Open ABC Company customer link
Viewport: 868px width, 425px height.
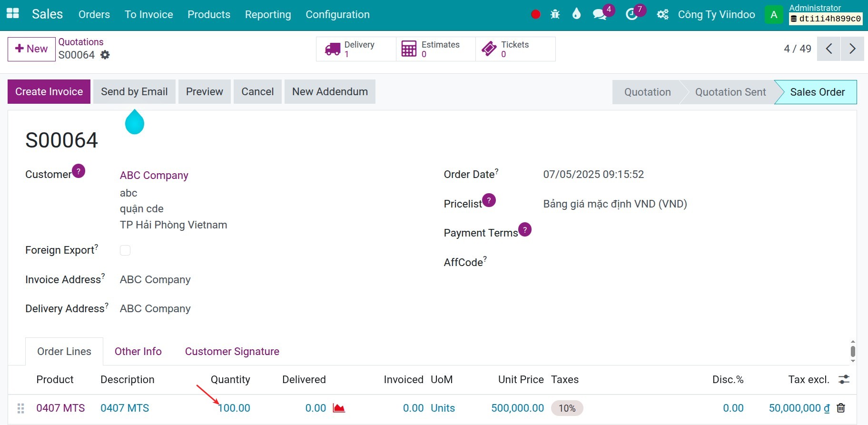[x=154, y=175]
